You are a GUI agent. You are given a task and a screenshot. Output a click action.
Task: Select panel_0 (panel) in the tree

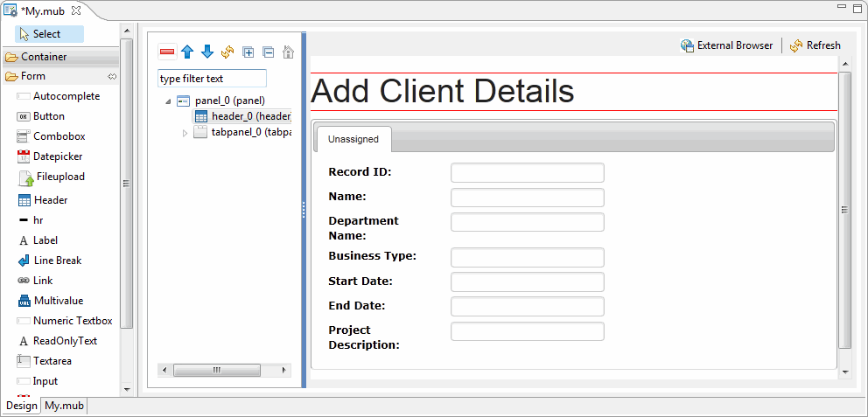(220, 101)
